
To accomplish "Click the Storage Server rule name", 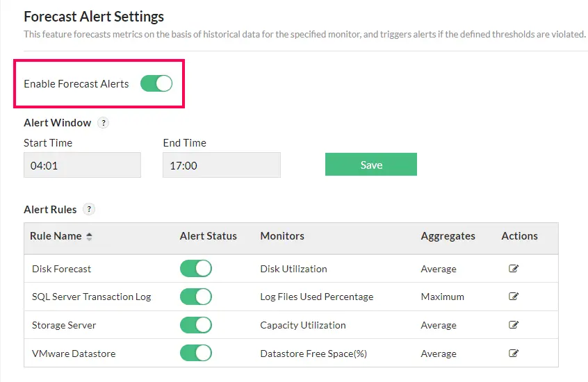I will pos(64,325).
